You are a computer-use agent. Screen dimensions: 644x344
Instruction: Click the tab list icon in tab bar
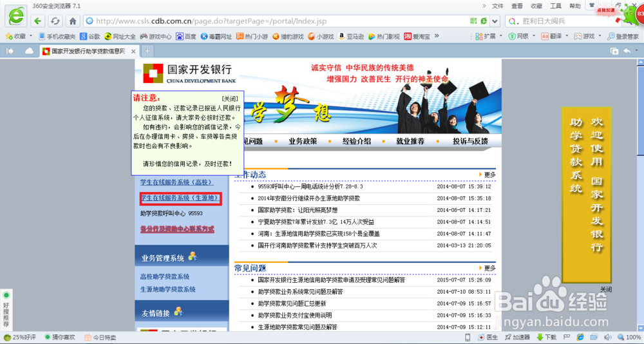pyautogui.click(x=614, y=51)
